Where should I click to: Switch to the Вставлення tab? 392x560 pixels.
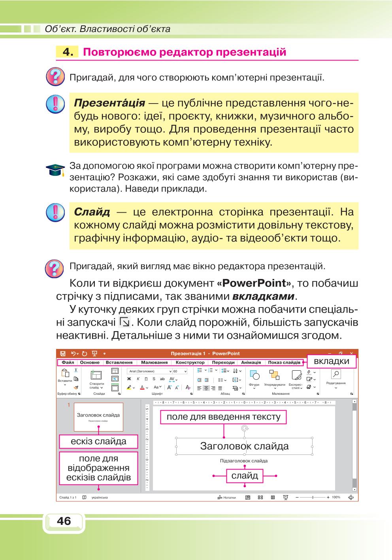point(119,362)
